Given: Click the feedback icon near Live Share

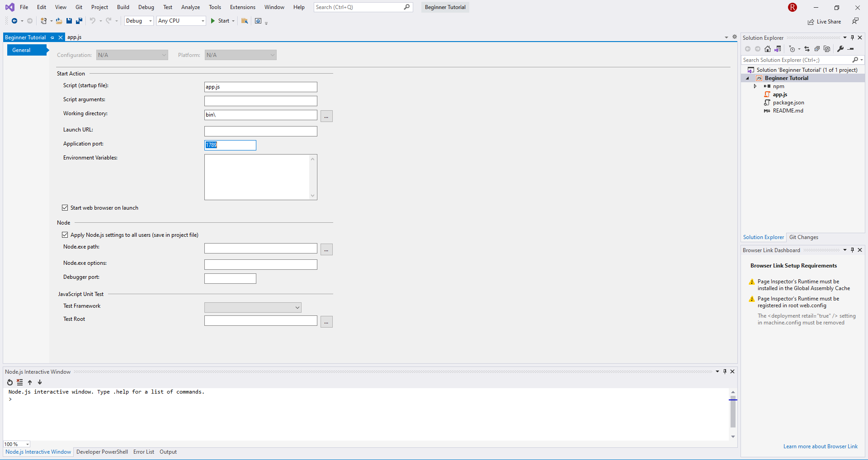Looking at the screenshot, I should coord(855,21).
